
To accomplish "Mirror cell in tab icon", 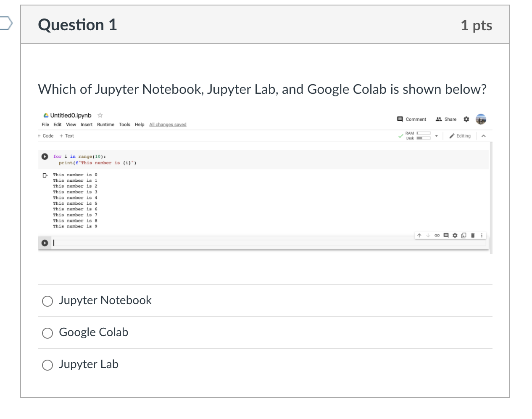I will pyautogui.click(x=464, y=235).
